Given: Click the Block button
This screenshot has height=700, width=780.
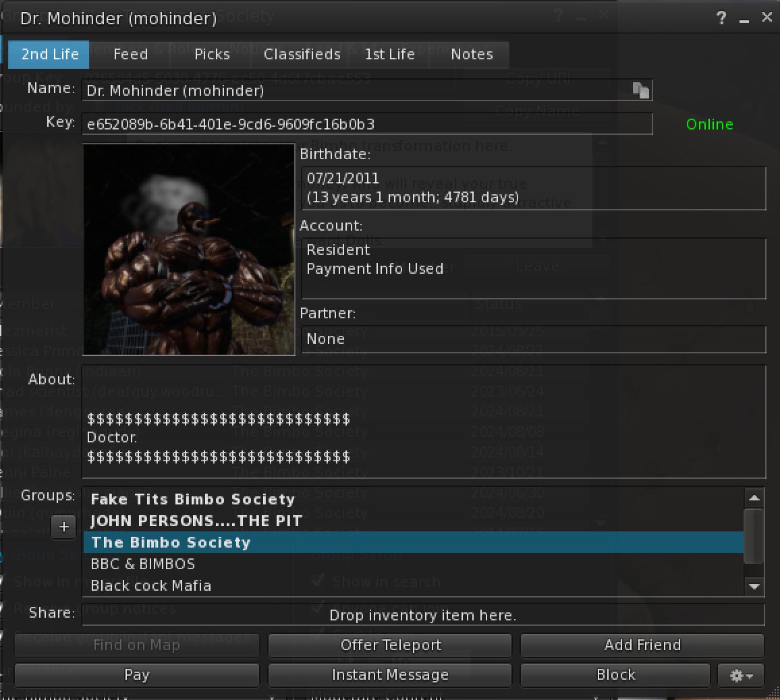Looking at the screenshot, I should [615, 675].
